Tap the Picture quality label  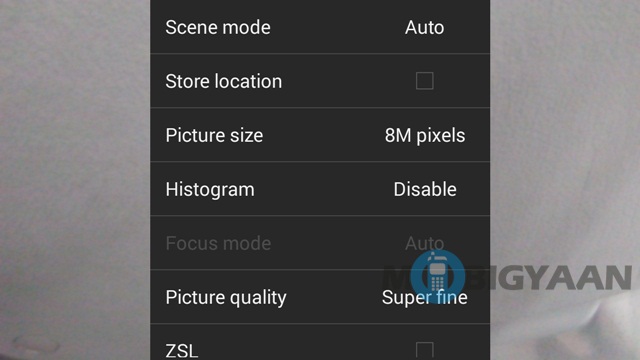226,298
